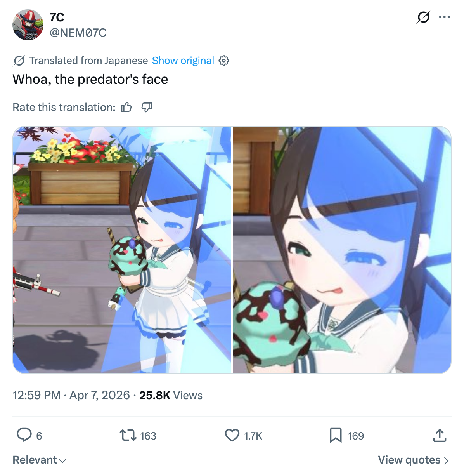This screenshot has width=464, height=476.
Task: Click the 7C display name
Action: (x=57, y=17)
